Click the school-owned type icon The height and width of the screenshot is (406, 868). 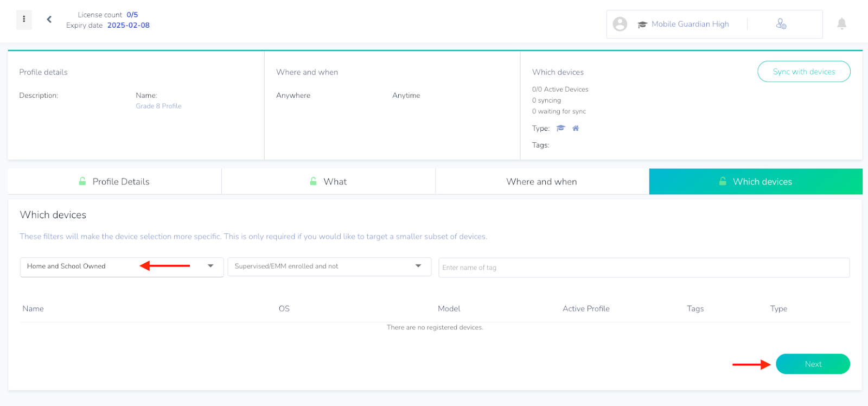pos(561,128)
